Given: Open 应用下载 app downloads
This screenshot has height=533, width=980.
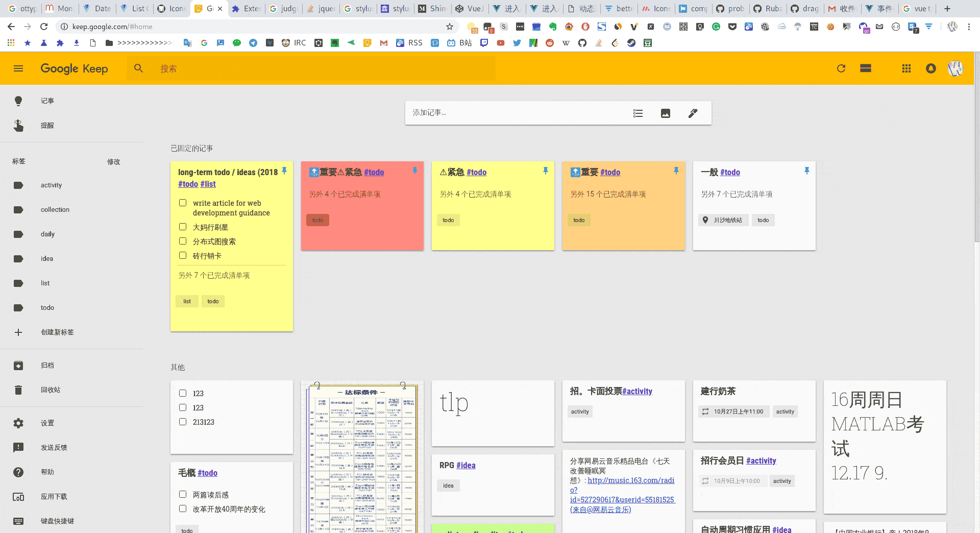Looking at the screenshot, I should tap(71, 497).
